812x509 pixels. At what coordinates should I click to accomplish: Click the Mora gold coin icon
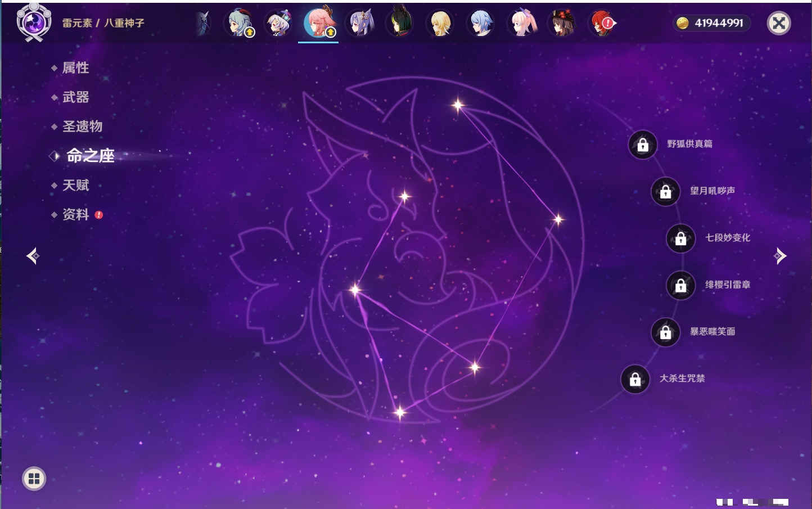click(x=683, y=23)
